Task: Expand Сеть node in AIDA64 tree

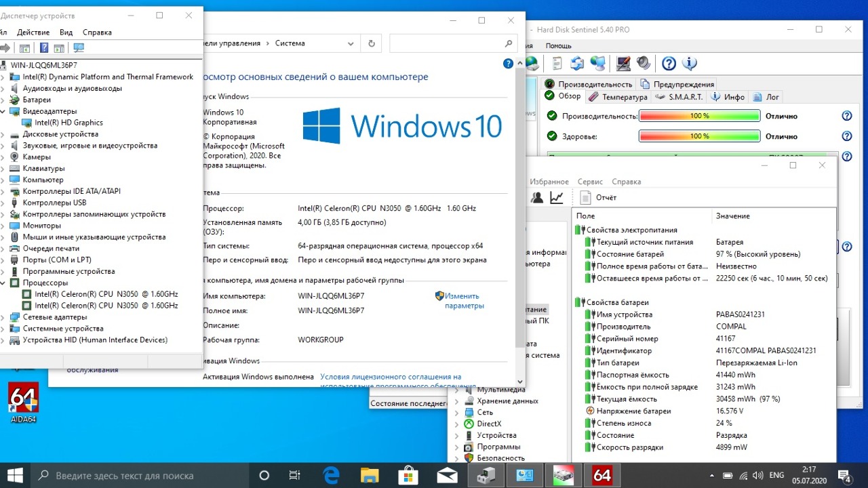Action: [456, 412]
